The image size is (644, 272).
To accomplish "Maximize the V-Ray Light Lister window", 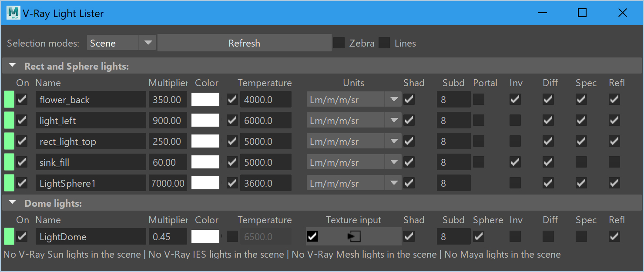I will 582,13.
